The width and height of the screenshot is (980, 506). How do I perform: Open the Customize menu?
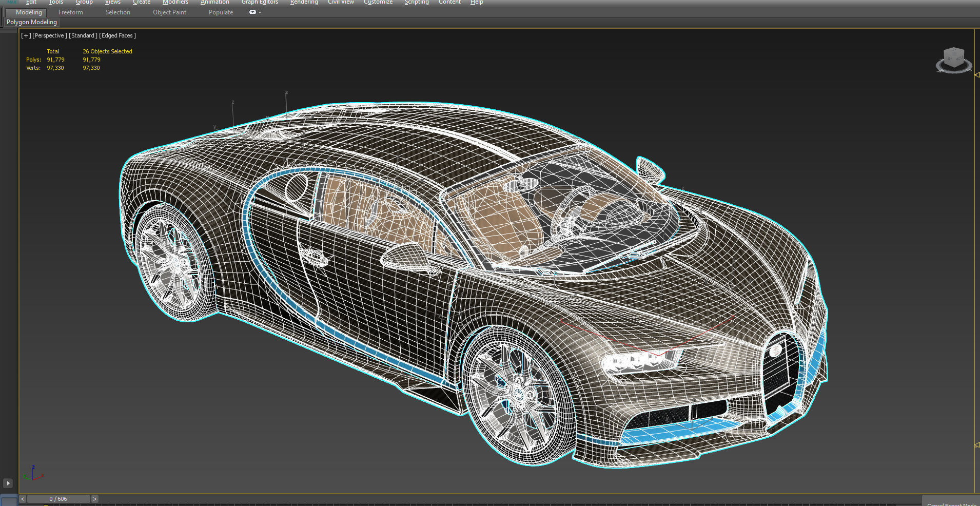pos(378,2)
